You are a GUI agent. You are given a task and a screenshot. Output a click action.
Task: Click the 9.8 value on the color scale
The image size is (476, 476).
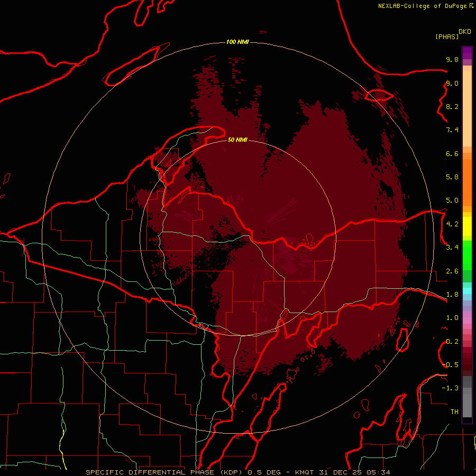pos(452,59)
